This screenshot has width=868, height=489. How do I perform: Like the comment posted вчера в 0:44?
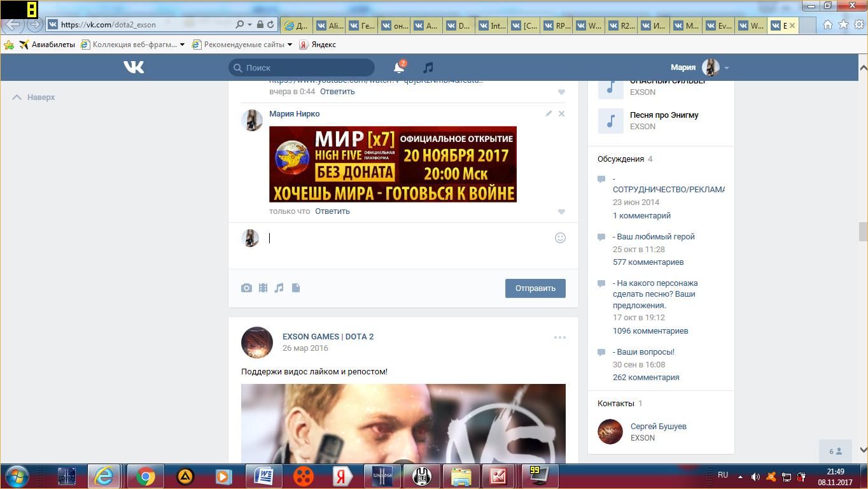click(x=561, y=92)
